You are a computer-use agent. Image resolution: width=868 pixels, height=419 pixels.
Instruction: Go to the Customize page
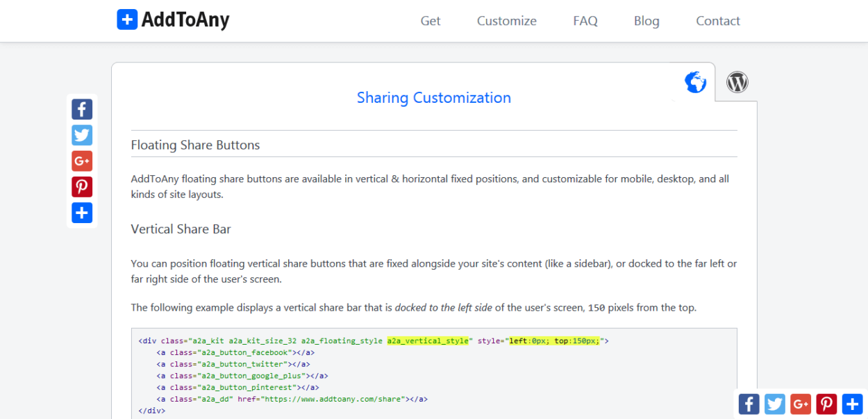click(507, 21)
